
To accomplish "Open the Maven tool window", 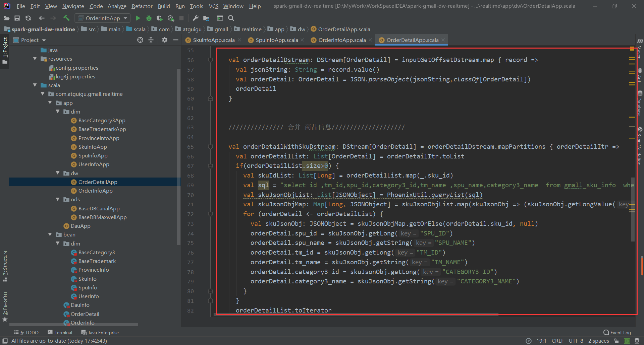I will (x=640, y=49).
